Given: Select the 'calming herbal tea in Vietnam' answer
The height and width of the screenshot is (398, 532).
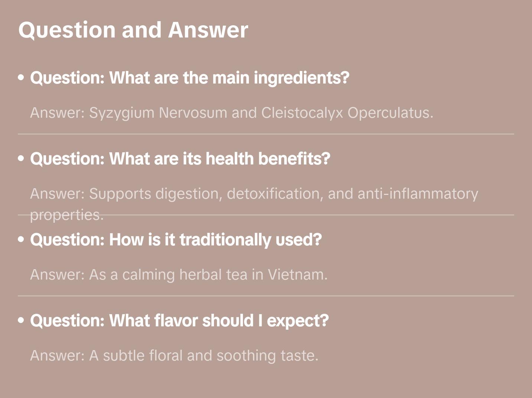Looking at the screenshot, I should pos(179,274).
